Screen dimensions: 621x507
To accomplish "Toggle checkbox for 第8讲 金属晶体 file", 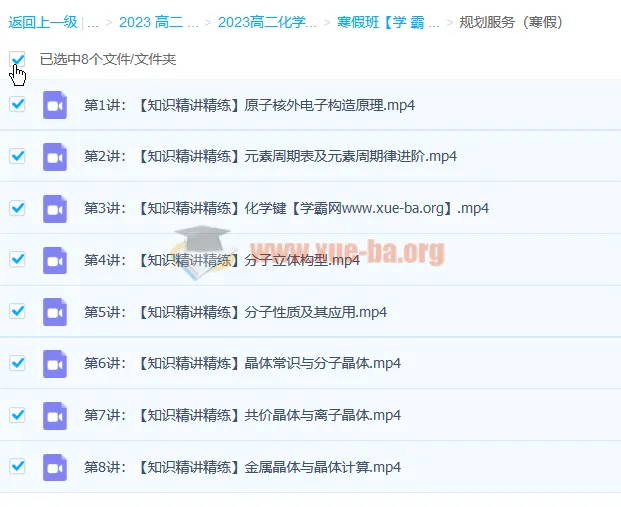I will click(x=17, y=465).
